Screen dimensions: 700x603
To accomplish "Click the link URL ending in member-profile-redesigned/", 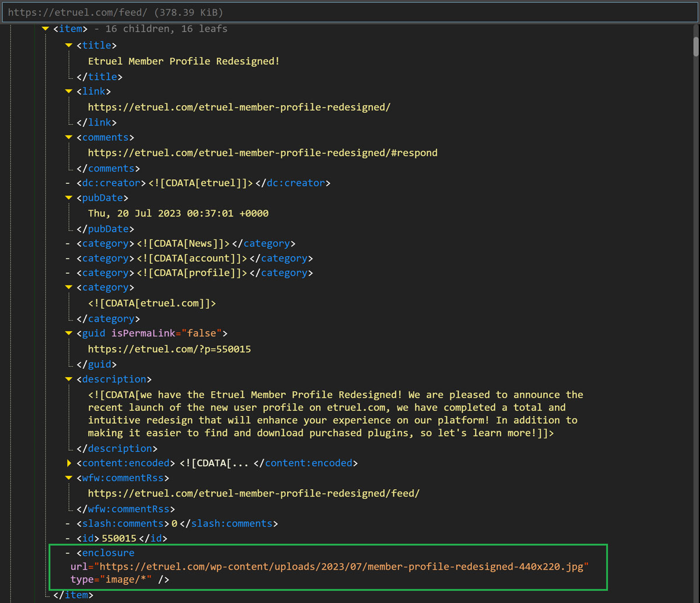I will click(x=239, y=107).
